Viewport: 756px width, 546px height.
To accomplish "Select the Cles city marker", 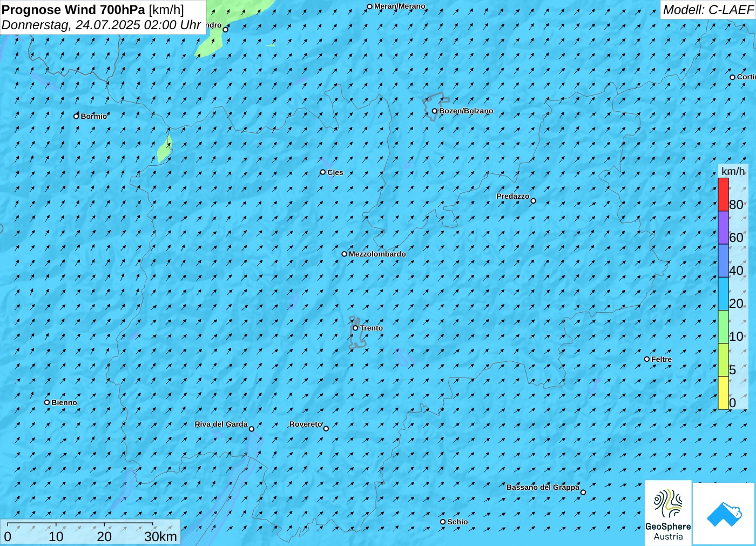I will point(323,172).
